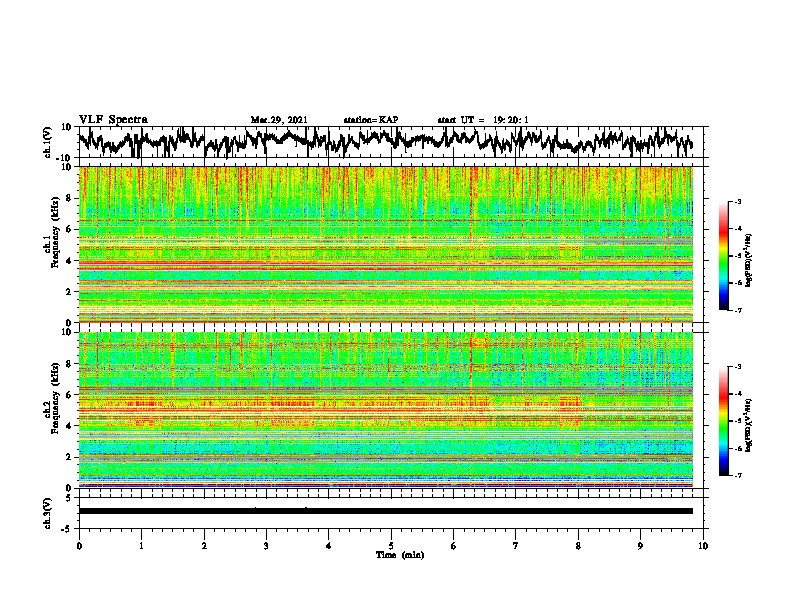This screenshot has width=792, height=612.
Task: Click the time axis tick label "0"
Action: pyautogui.click(x=79, y=546)
